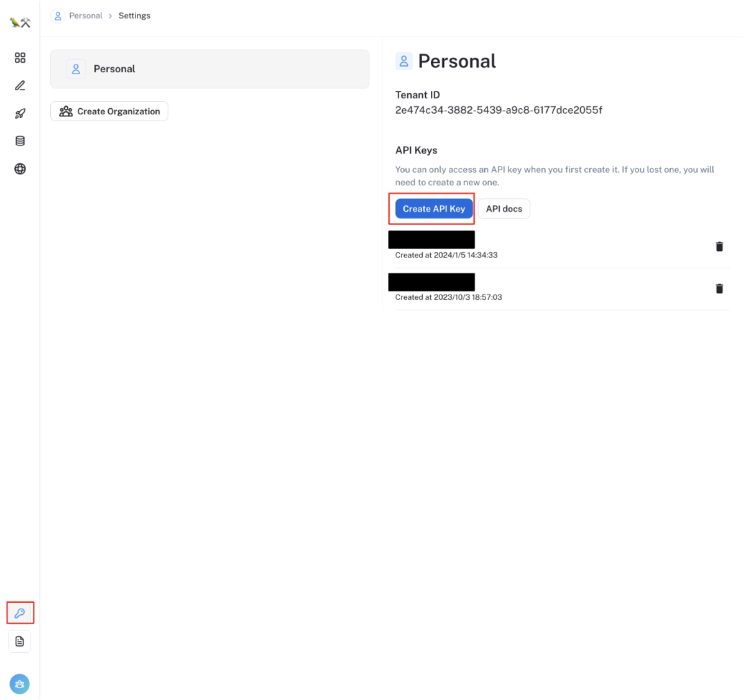Click the 'Created at 2024/1/5 14:34:33' text

[446, 255]
